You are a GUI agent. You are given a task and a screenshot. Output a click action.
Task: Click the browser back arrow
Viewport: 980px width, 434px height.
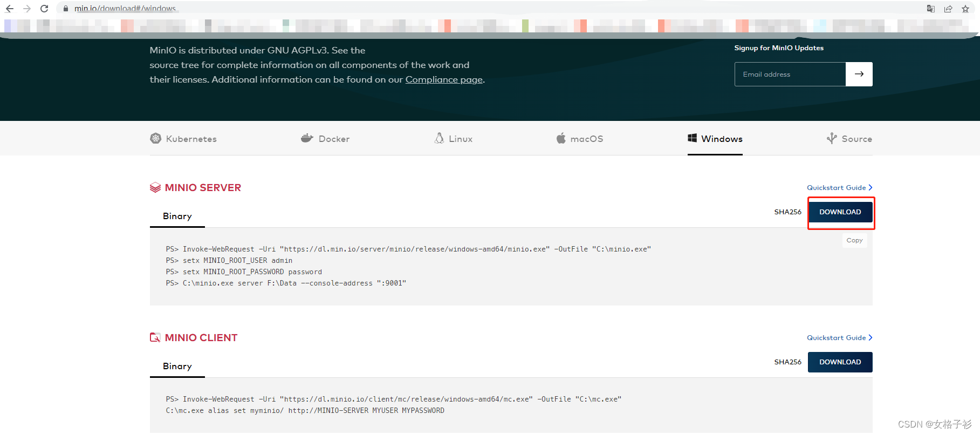[x=9, y=9]
